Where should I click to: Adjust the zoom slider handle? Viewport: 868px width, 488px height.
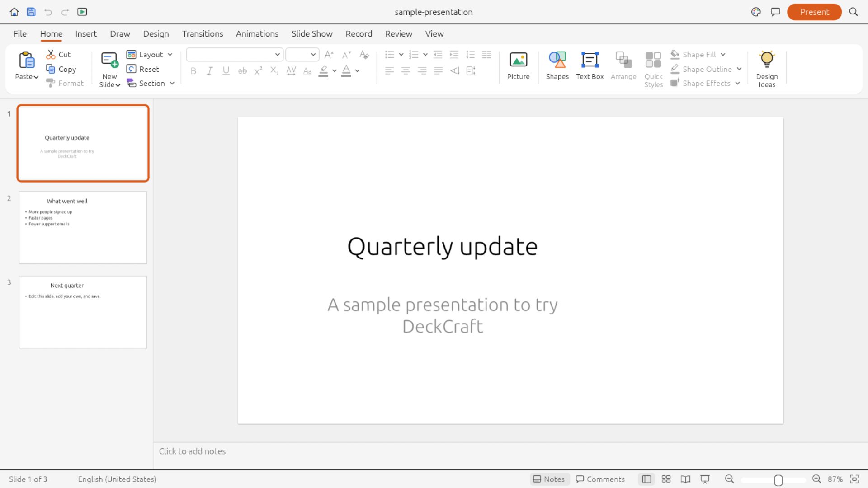[x=778, y=480]
